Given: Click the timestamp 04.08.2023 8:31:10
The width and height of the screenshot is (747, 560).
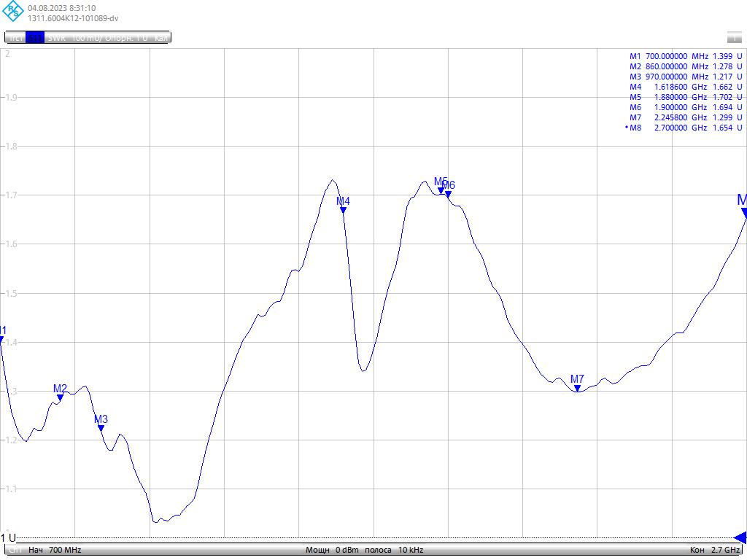Looking at the screenshot, I should coord(61,8).
